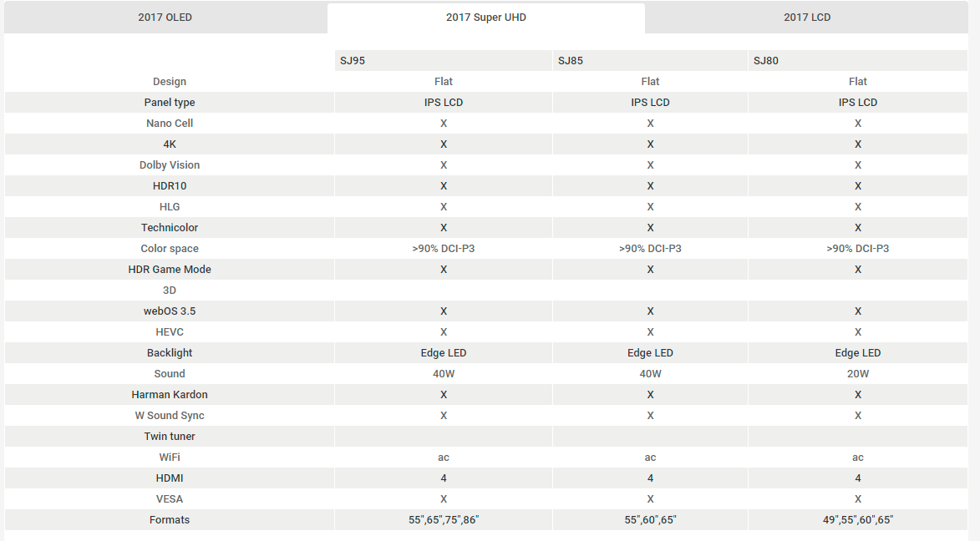Click SJ95 formats cell 55",65",75",86"
Image resolution: width=980 pixels, height=541 pixels.
tap(443, 520)
